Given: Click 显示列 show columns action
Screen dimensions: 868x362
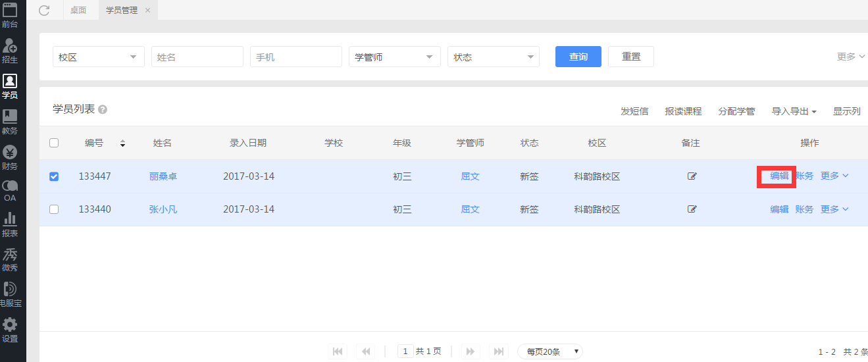Looking at the screenshot, I should coord(847,111).
